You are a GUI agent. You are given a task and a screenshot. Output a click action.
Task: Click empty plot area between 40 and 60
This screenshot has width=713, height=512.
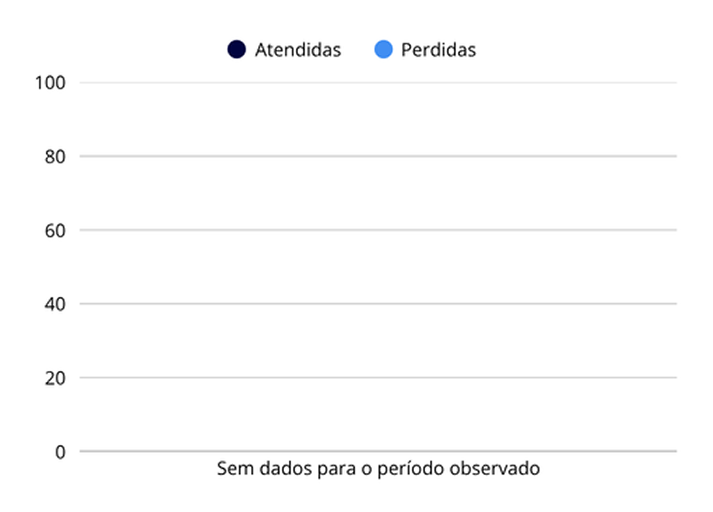[378, 267]
